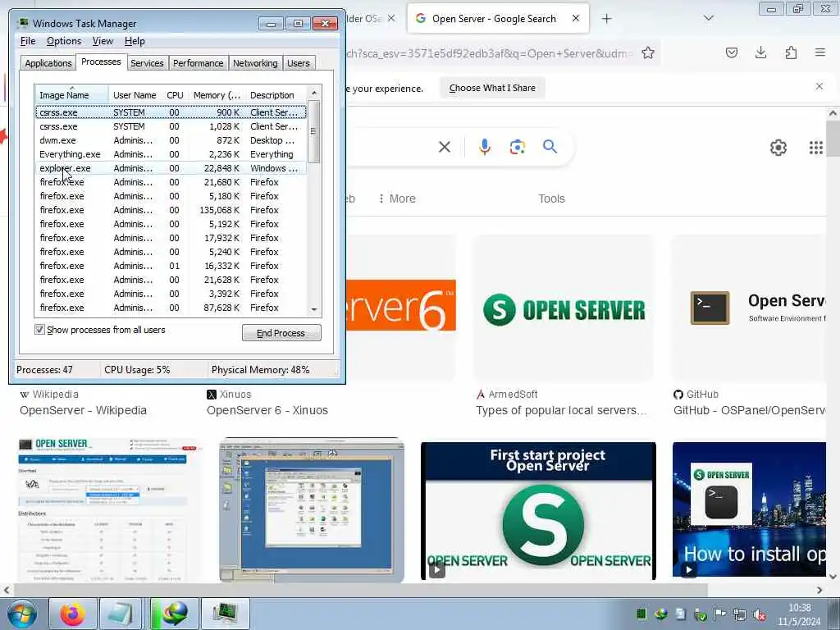Screen dimensions: 840x630
Task: Open the Pocket save icon in Firefox
Action: point(732,52)
